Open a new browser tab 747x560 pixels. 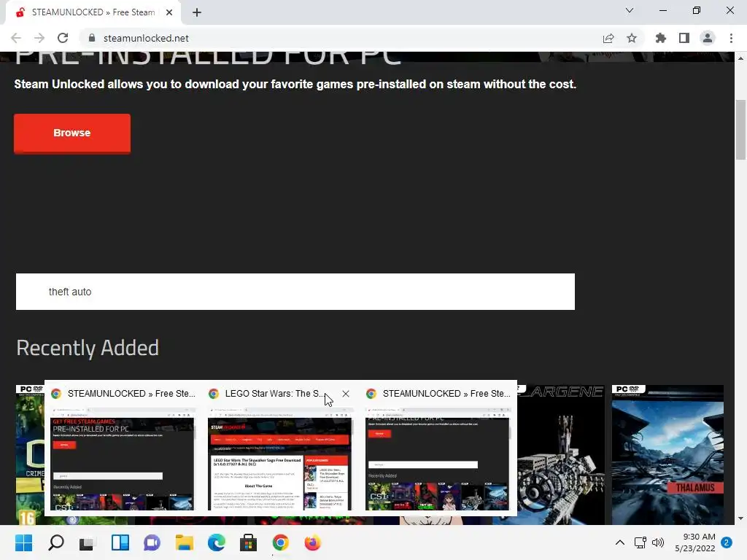click(197, 13)
